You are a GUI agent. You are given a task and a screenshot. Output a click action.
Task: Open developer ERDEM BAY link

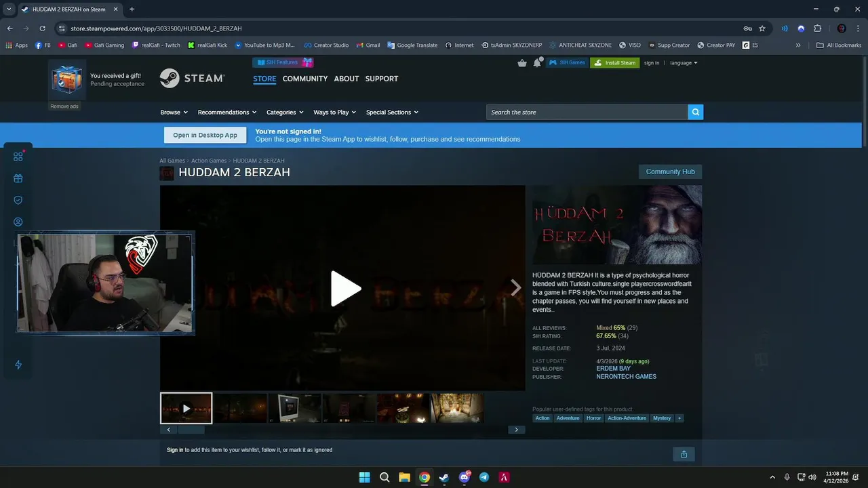pos(613,369)
